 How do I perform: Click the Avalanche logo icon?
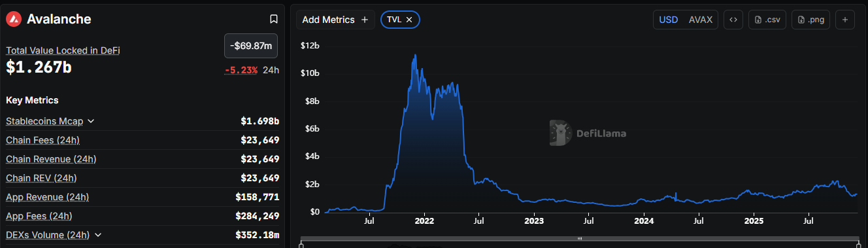14,19
